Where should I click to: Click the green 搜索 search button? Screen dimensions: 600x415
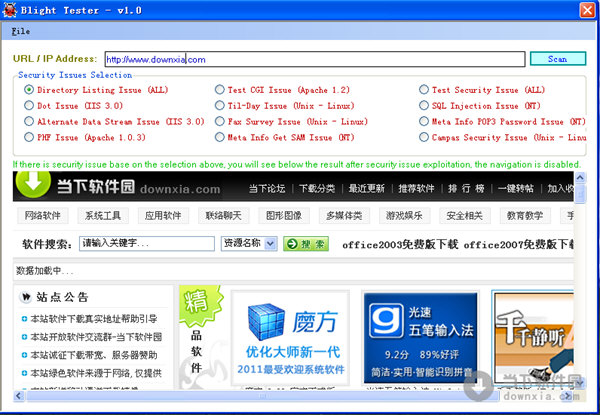[305, 243]
